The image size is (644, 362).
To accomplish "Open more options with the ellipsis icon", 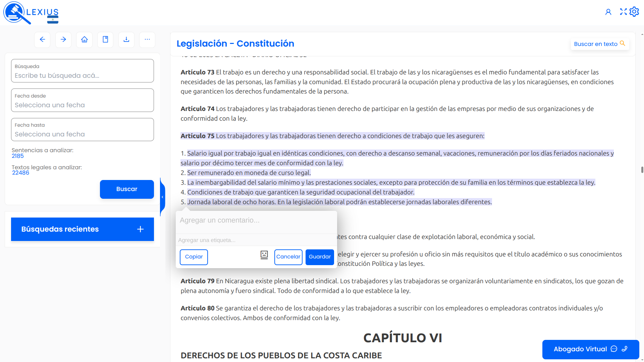I will pyautogui.click(x=147, y=40).
